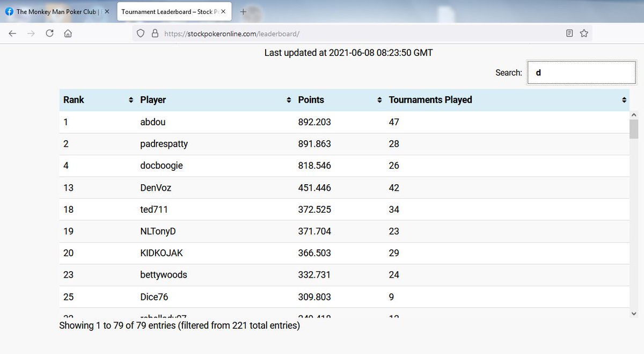The height and width of the screenshot is (354, 644).
Task: Select player name Dice76
Action: 154,297
